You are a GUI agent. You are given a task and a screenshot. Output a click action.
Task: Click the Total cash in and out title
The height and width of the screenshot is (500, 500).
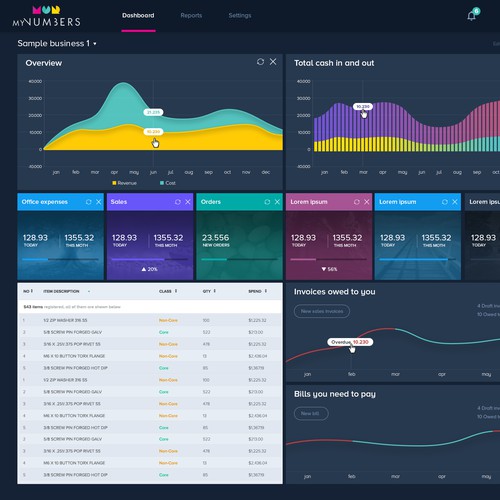(x=334, y=63)
